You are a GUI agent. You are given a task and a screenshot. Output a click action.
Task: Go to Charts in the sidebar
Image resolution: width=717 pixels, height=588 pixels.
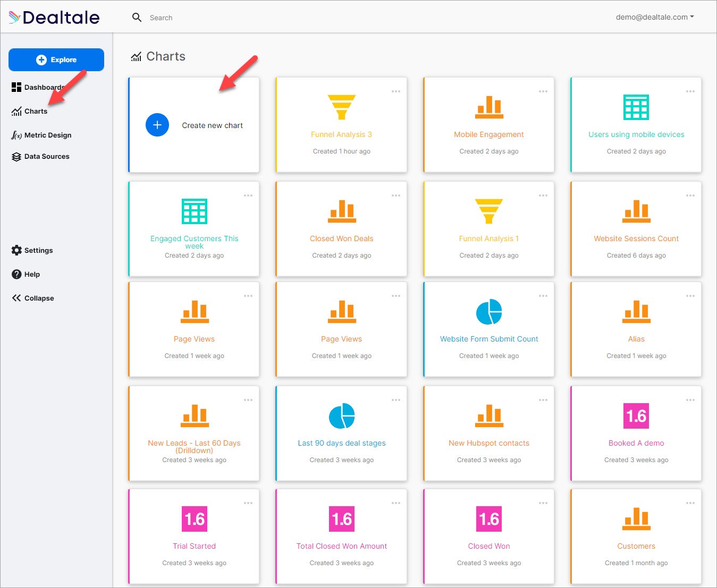coord(30,111)
